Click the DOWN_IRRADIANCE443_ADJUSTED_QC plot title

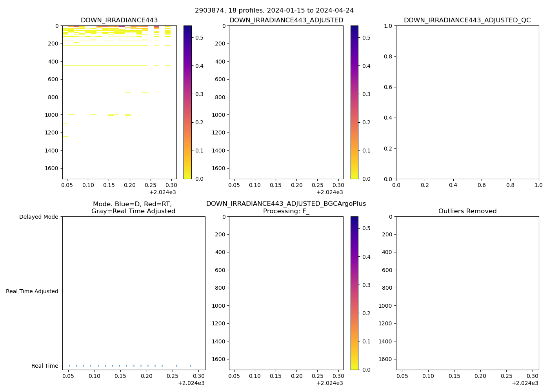tap(467, 20)
